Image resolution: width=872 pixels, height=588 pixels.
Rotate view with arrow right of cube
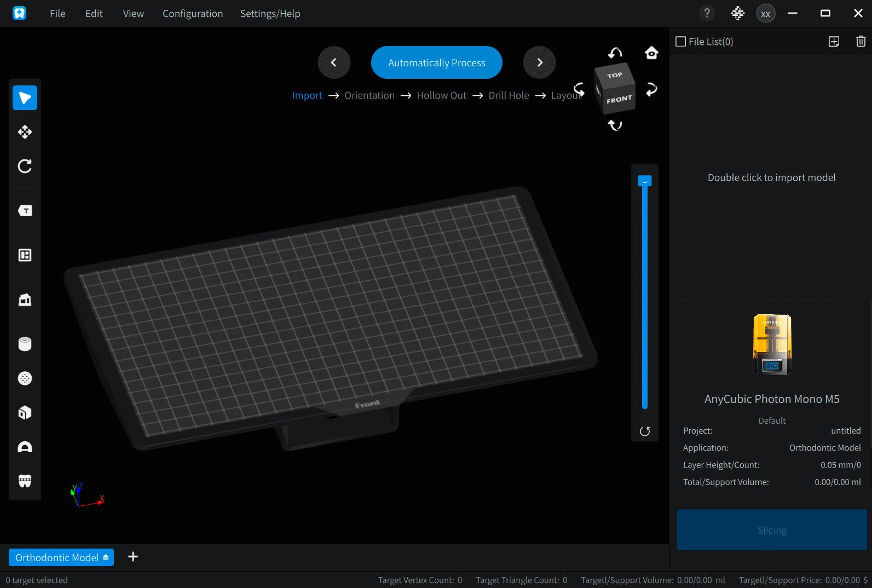(x=651, y=89)
